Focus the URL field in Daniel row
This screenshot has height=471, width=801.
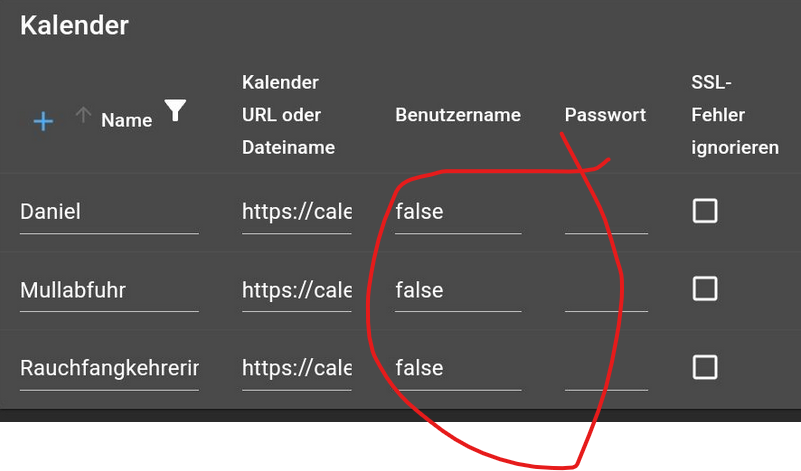(296, 212)
